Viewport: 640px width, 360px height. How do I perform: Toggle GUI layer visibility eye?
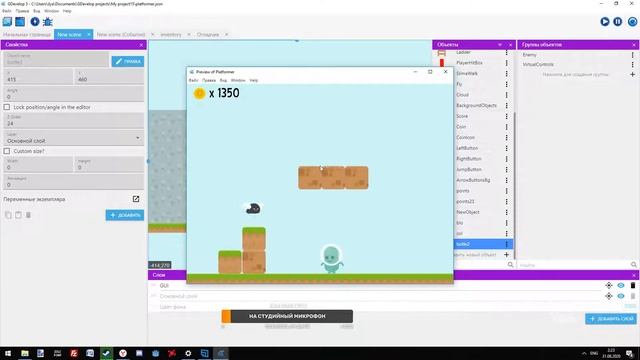pos(621,285)
